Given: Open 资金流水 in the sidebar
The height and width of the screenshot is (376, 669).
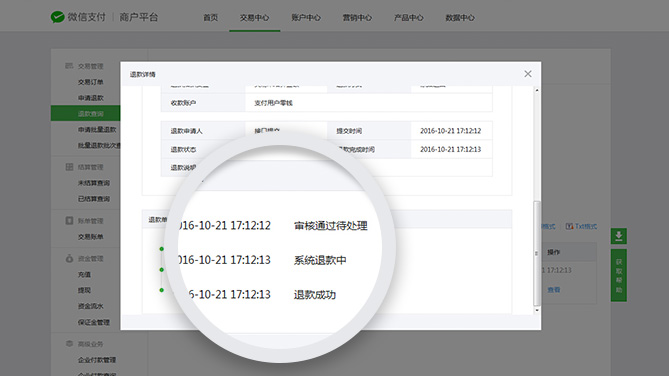Looking at the screenshot, I should click(90, 306).
